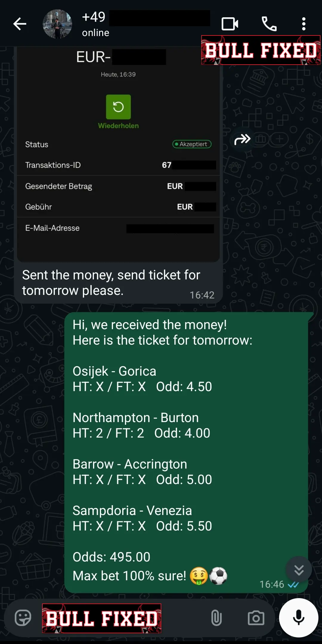Tap the Akzeptiert status badge
Screen dimensions: 322x644
192,144
